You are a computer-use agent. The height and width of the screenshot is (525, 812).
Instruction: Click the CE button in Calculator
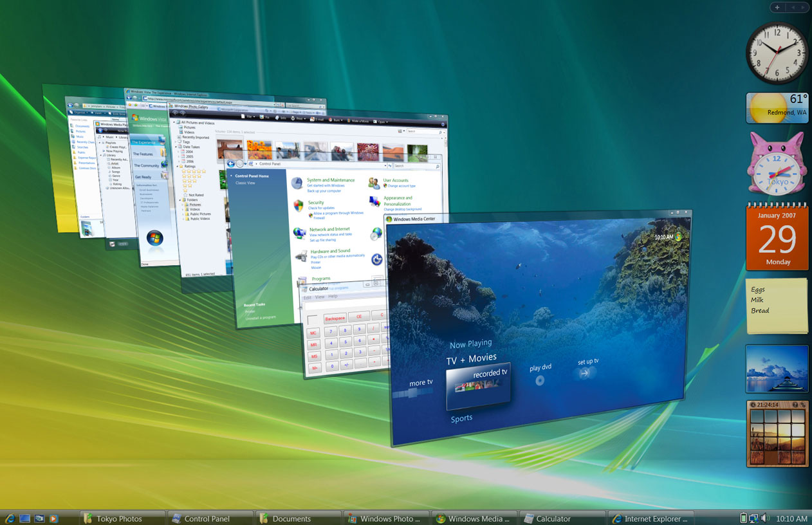359,317
